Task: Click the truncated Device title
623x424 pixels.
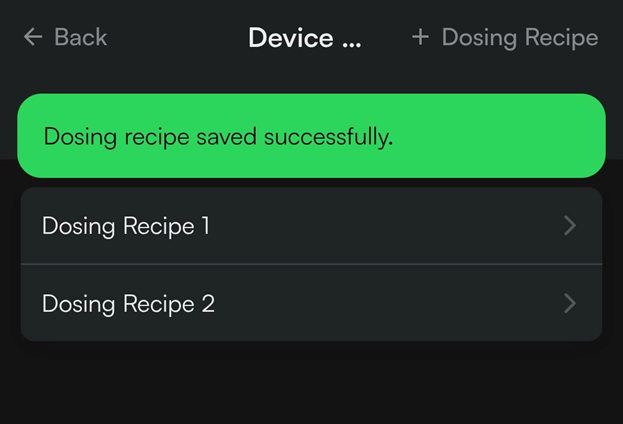Action: [x=304, y=38]
